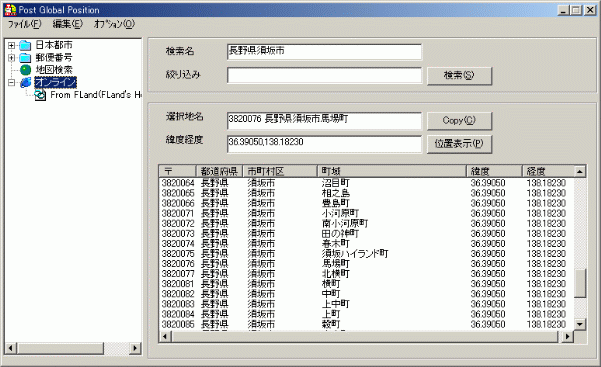Select row 3820064 沼目町
601x367 pixels.
pyautogui.click(x=366, y=183)
